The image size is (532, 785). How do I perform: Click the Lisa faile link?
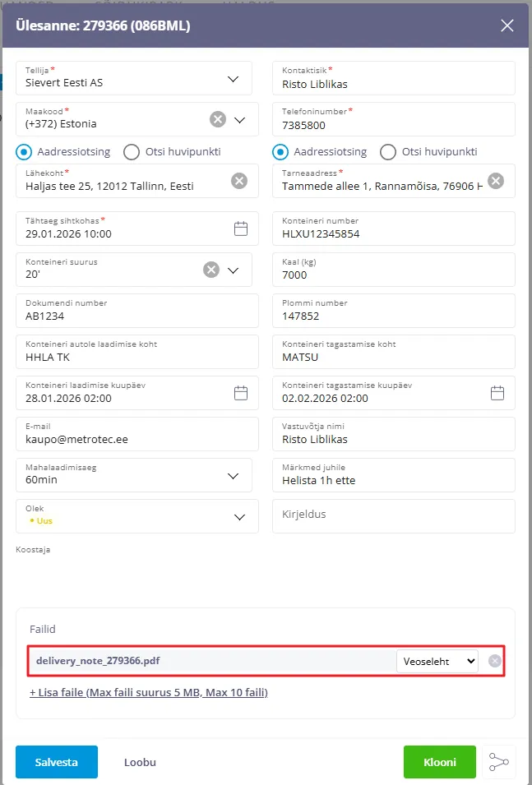(149, 692)
